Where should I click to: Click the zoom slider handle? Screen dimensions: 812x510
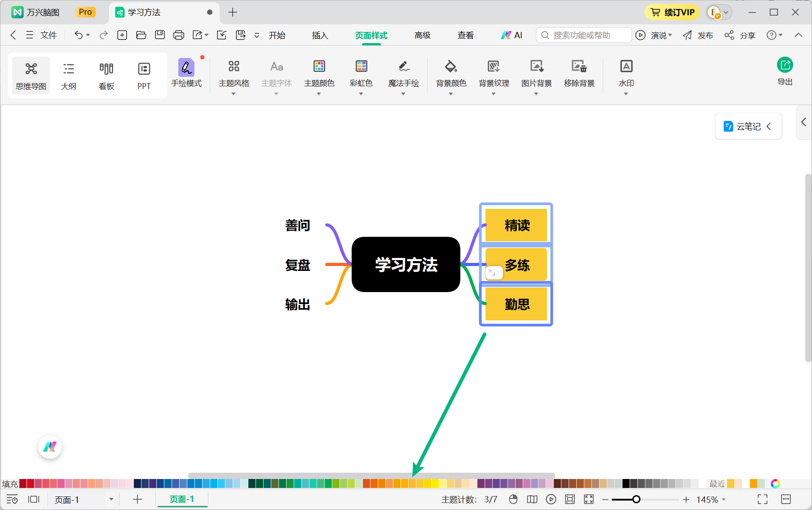click(x=636, y=499)
